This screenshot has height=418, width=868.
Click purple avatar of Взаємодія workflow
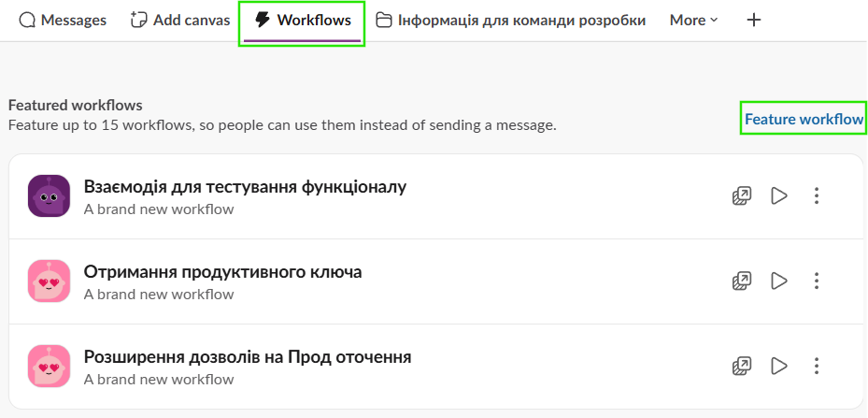[x=50, y=195]
